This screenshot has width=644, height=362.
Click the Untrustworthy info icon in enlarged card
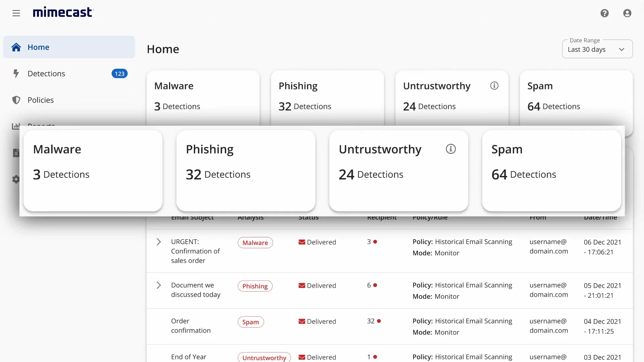450,149
